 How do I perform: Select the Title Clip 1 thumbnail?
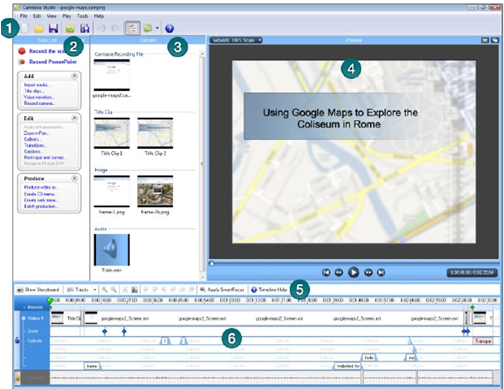(x=112, y=133)
